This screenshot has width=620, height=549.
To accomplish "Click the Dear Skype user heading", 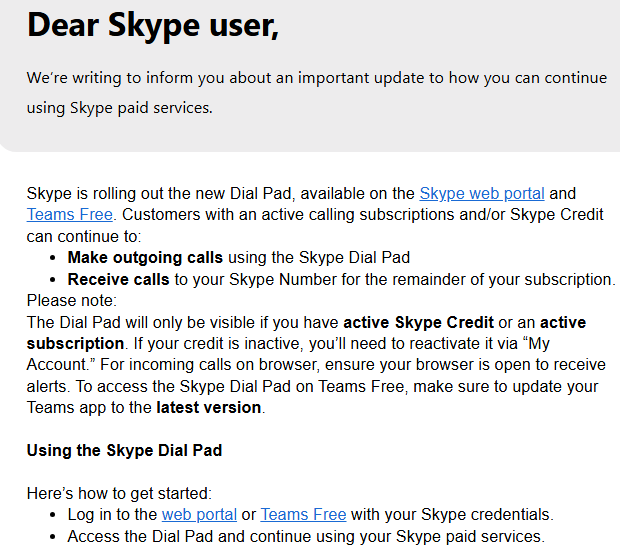I will [x=153, y=26].
